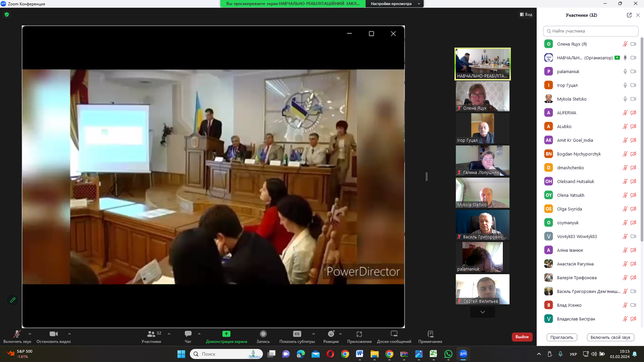
Task: Open the Apps (Приложения) icon
Action: tap(359, 334)
